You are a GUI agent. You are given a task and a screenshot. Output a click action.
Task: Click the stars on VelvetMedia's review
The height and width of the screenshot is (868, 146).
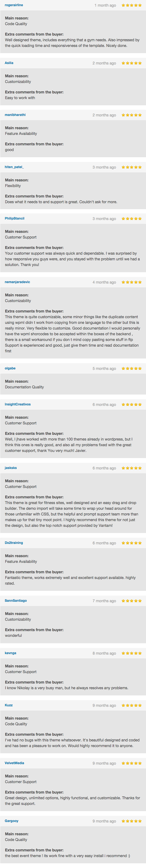(x=132, y=763)
